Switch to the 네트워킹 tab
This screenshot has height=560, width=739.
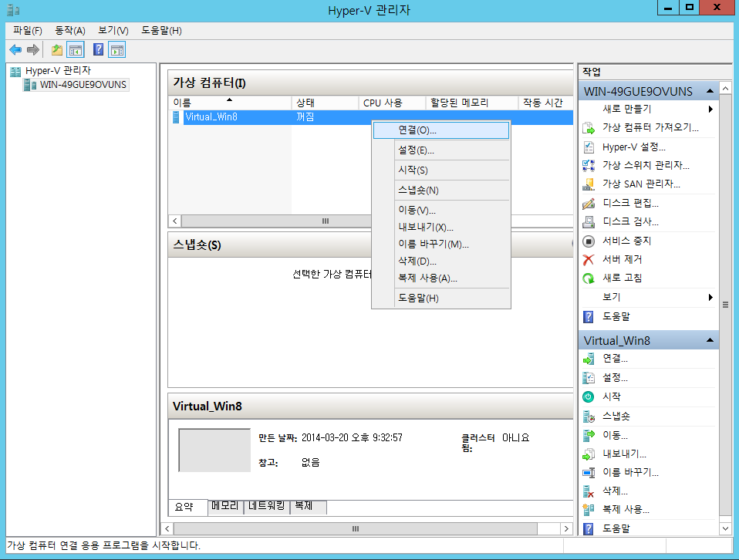[x=267, y=506]
